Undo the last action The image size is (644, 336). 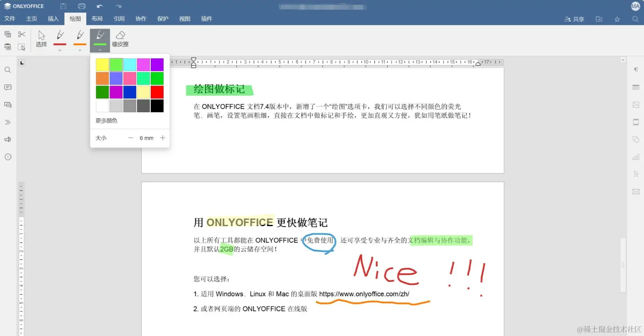click(100, 6)
